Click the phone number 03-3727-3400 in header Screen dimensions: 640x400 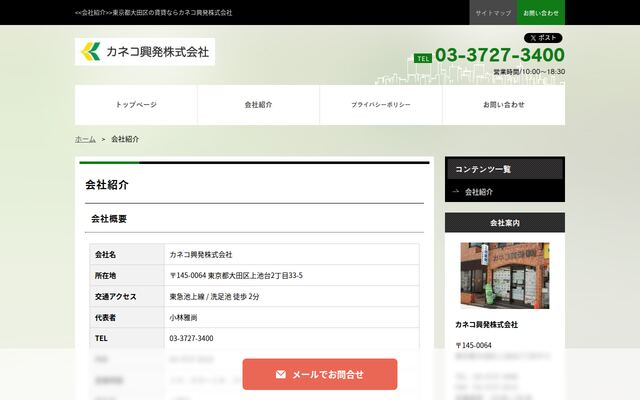tap(500, 55)
